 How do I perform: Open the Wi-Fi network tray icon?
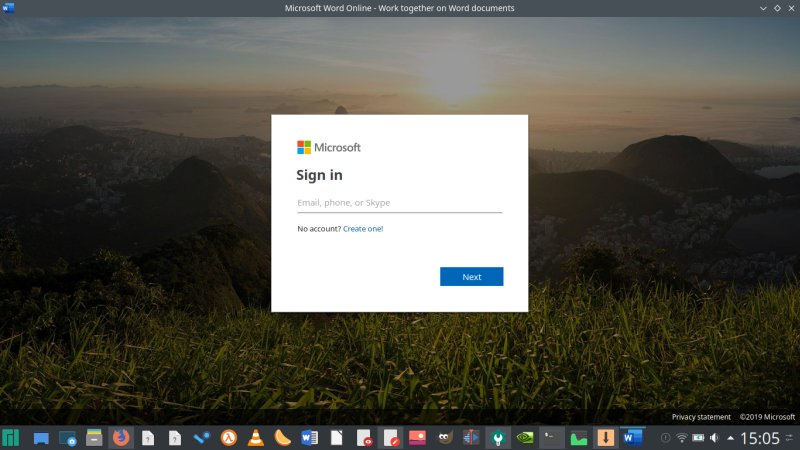682,438
